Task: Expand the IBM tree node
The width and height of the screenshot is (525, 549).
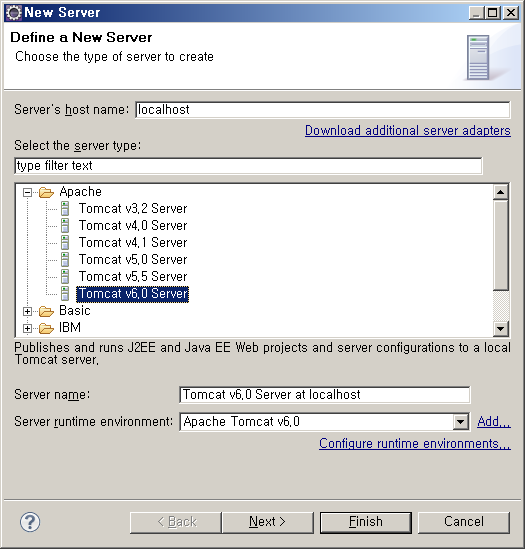Action: pos(27,328)
